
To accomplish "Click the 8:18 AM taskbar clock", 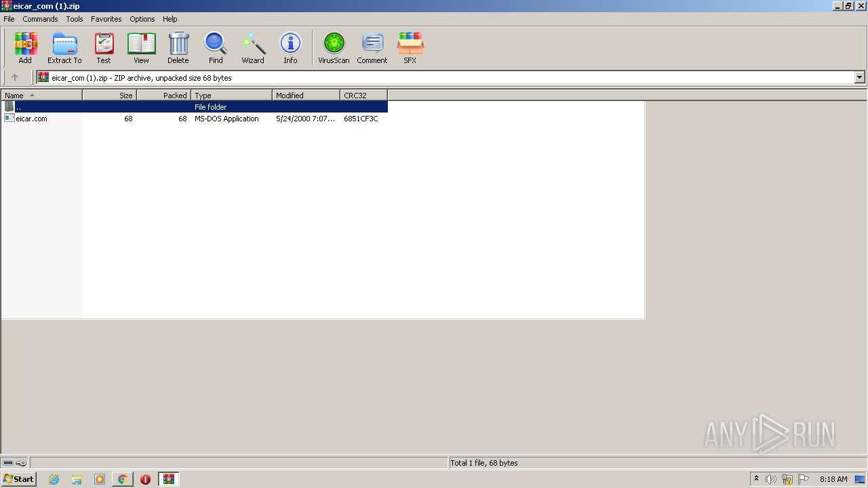I will [x=833, y=479].
